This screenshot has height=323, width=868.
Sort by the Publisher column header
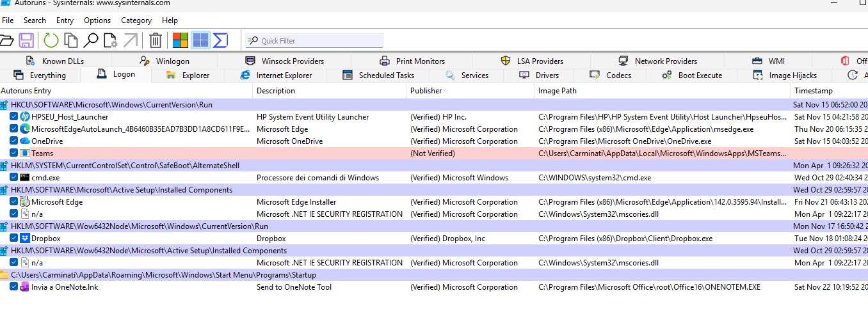click(470, 91)
